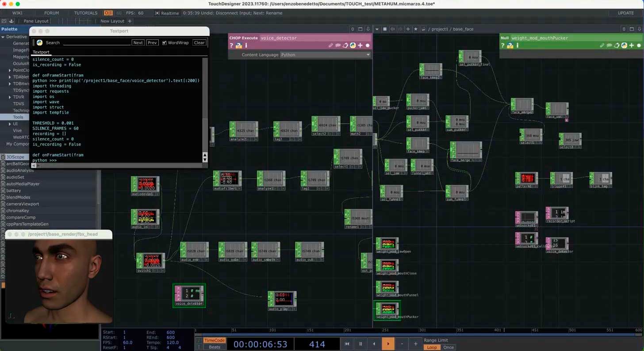
Task: Play the timeline forward
Action: click(388, 344)
